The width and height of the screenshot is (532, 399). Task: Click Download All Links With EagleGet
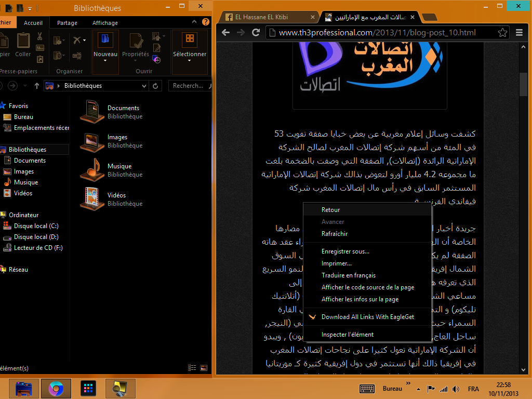[367, 317]
